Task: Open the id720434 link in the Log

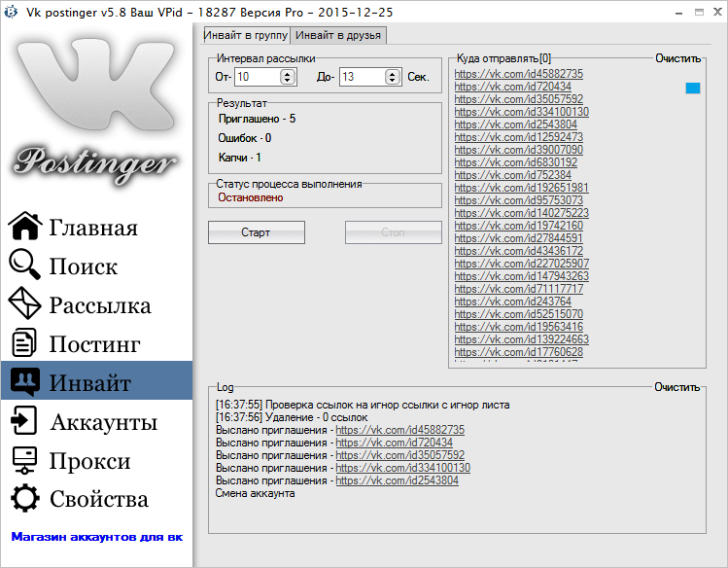Action: (x=395, y=443)
